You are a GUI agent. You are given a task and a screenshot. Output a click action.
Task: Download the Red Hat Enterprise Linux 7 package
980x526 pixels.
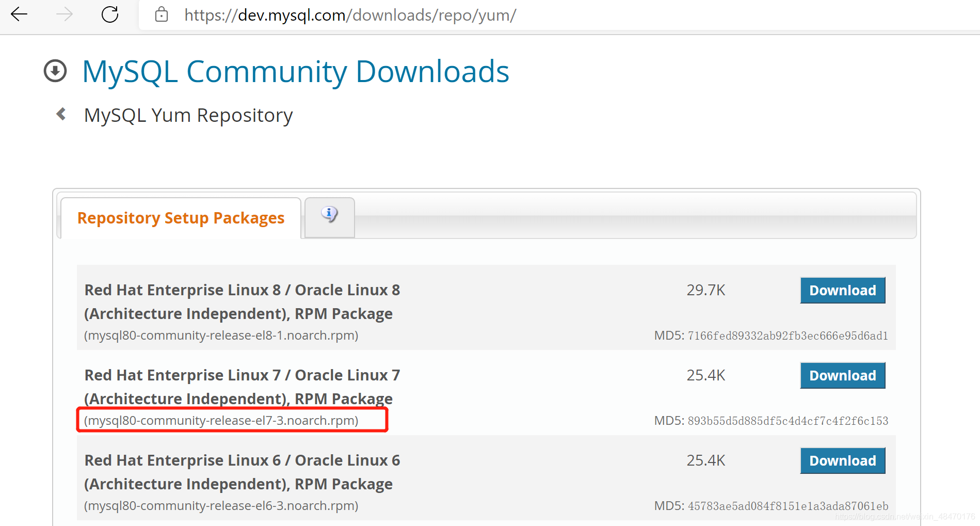842,375
